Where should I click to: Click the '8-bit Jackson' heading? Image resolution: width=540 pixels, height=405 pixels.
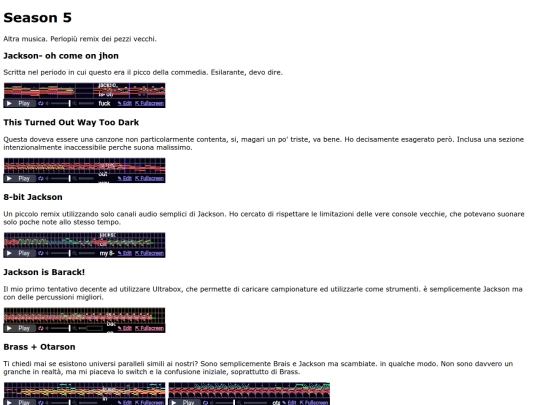(x=33, y=197)
